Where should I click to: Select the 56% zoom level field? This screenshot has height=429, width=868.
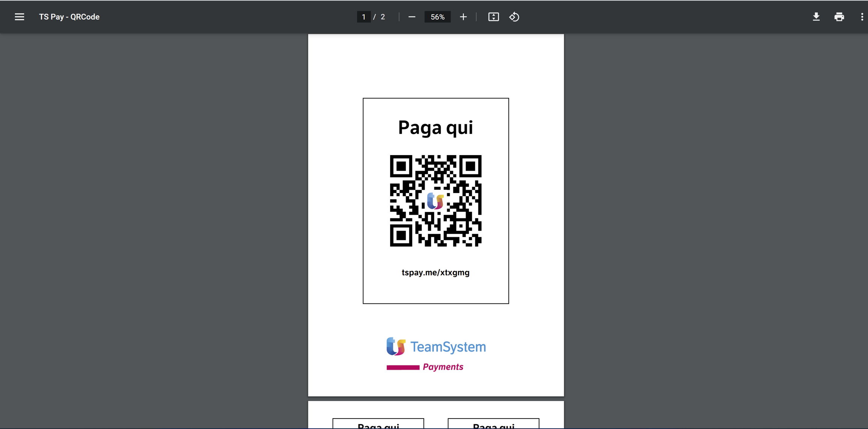[x=437, y=17]
